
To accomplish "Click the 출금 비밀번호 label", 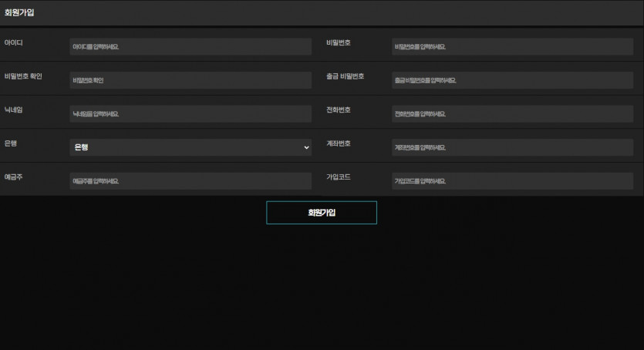I will point(345,76).
